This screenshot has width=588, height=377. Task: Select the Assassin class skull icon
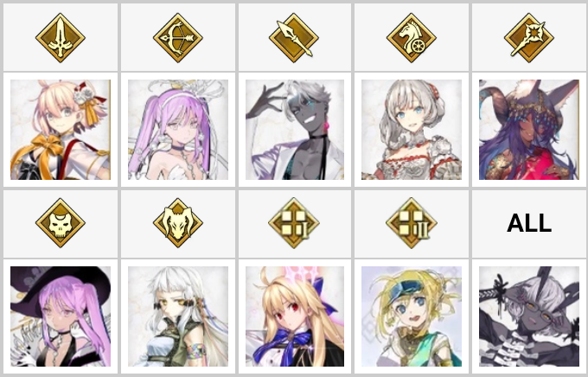click(x=61, y=223)
